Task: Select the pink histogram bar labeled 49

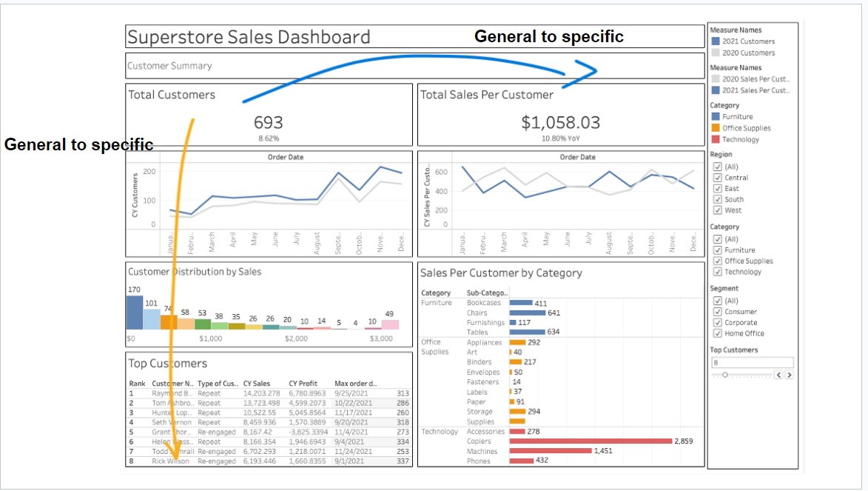Action: coord(390,325)
